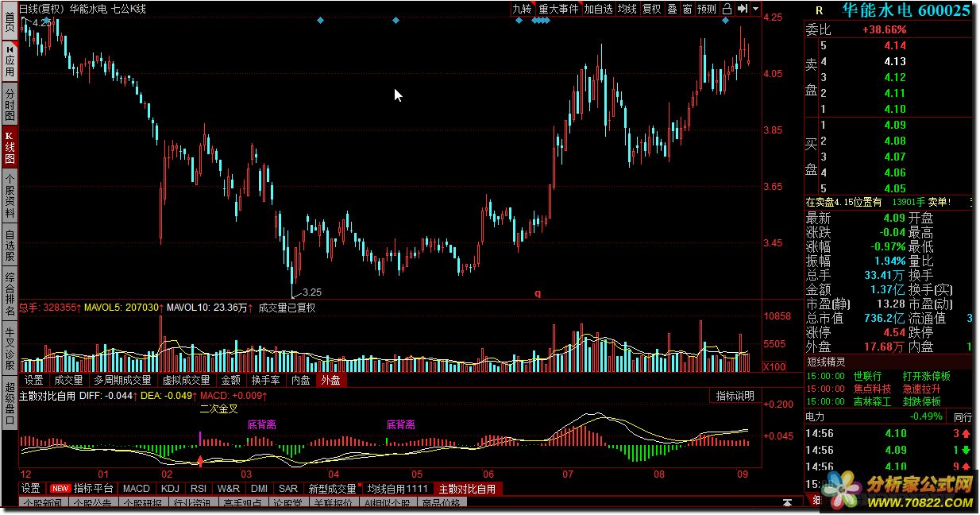This screenshot has width=980, height=515.
Task: Click sell level 5 price 4.14
Action: coord(894,45)
